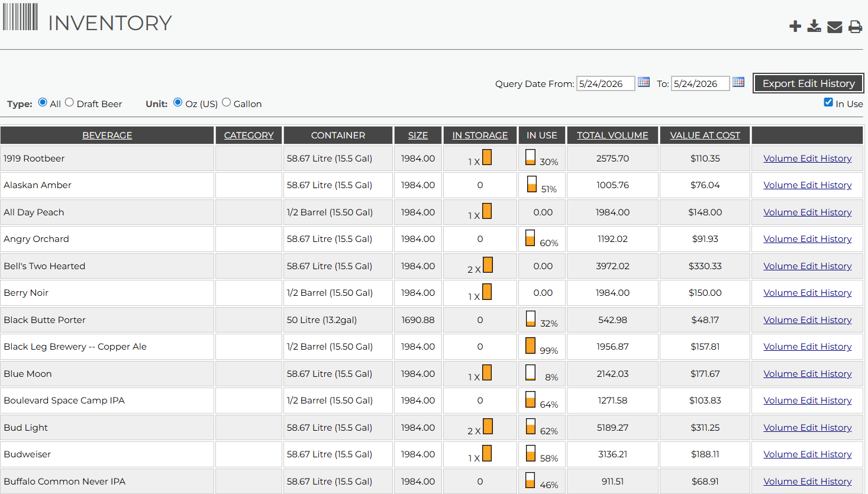Image resolution: width=868 pixels, height=494 pixels.
Task: Open Volume Edit History for Budweiser
Action: pyautogui.click(x=807, y=454)
